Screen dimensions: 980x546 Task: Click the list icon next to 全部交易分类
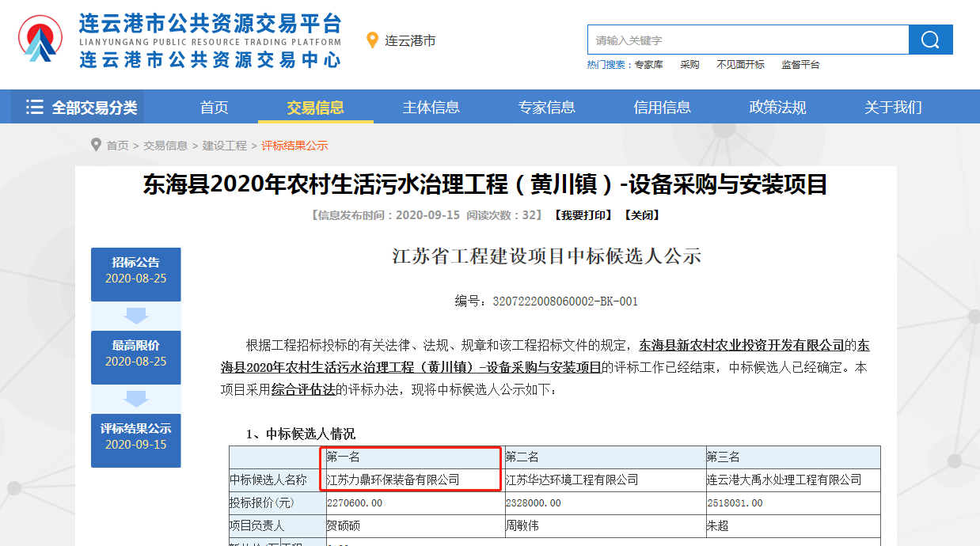[x=35, y=105]
